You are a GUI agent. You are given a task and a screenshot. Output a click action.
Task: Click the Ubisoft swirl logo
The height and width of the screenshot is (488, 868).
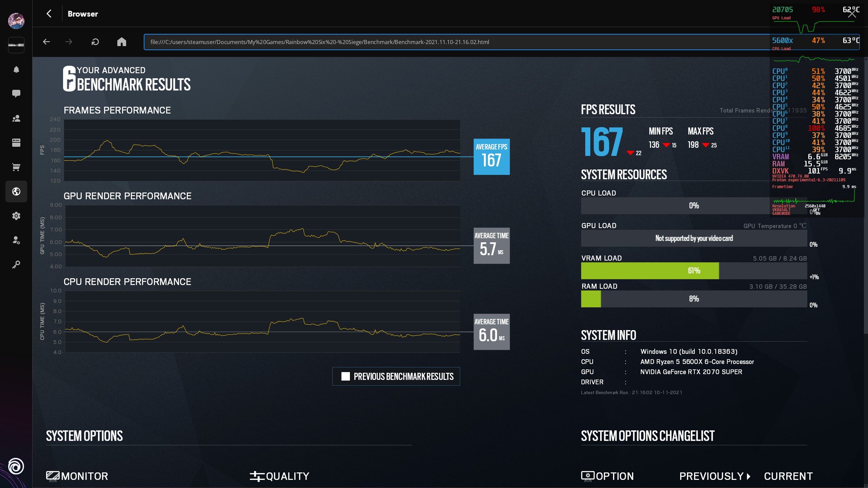(x=16, y=466)
